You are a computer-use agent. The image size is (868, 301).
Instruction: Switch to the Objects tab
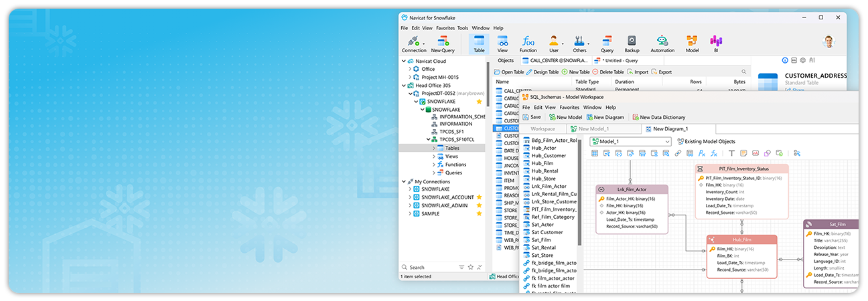click(506, 60)
